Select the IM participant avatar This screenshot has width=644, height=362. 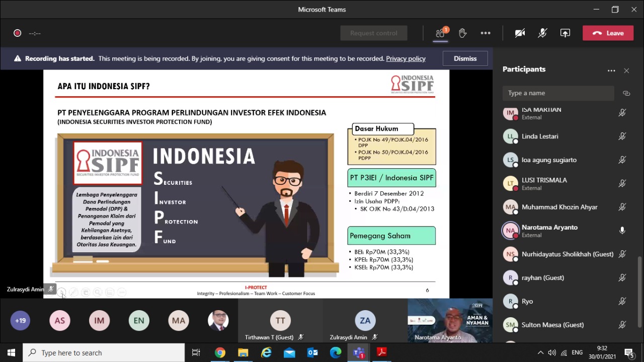pos(99,321)
